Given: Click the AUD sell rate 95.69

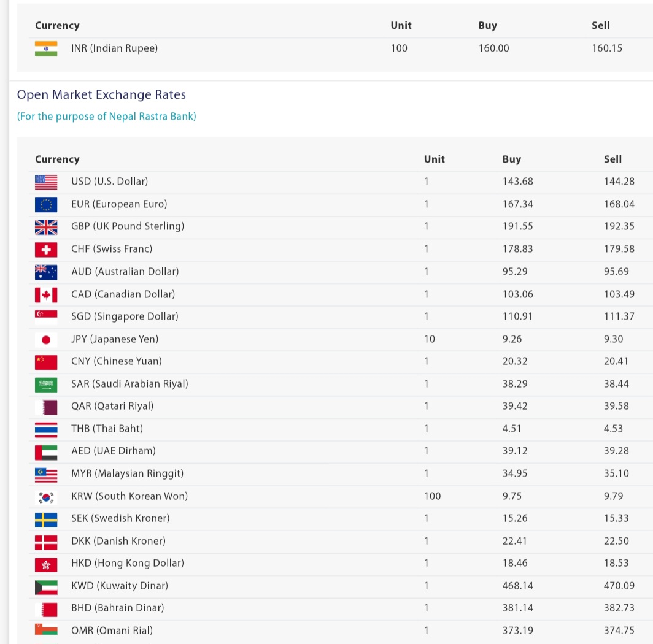Looking at the screenshot, I should [x=619, y=272].
